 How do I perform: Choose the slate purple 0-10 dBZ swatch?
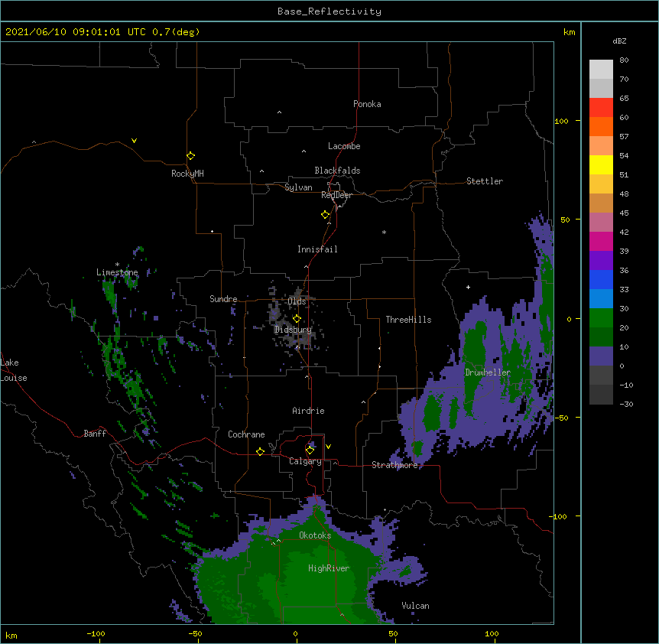(x=601, y=356)
